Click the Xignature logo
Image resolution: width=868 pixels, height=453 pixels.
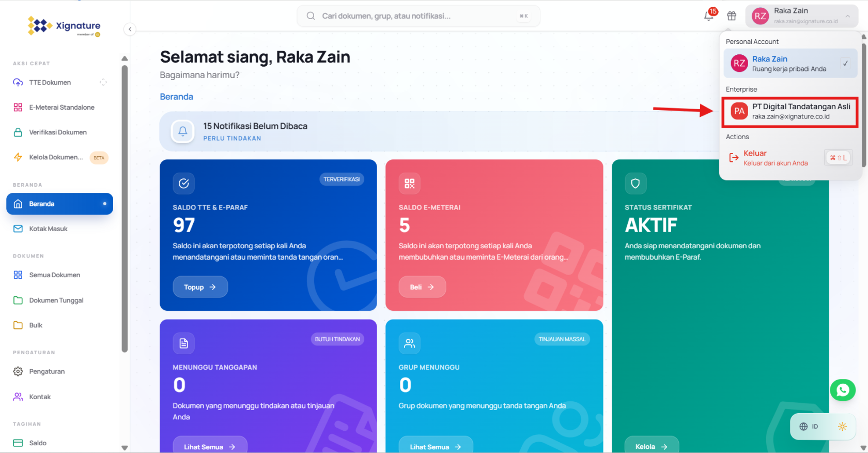point(64,26)
